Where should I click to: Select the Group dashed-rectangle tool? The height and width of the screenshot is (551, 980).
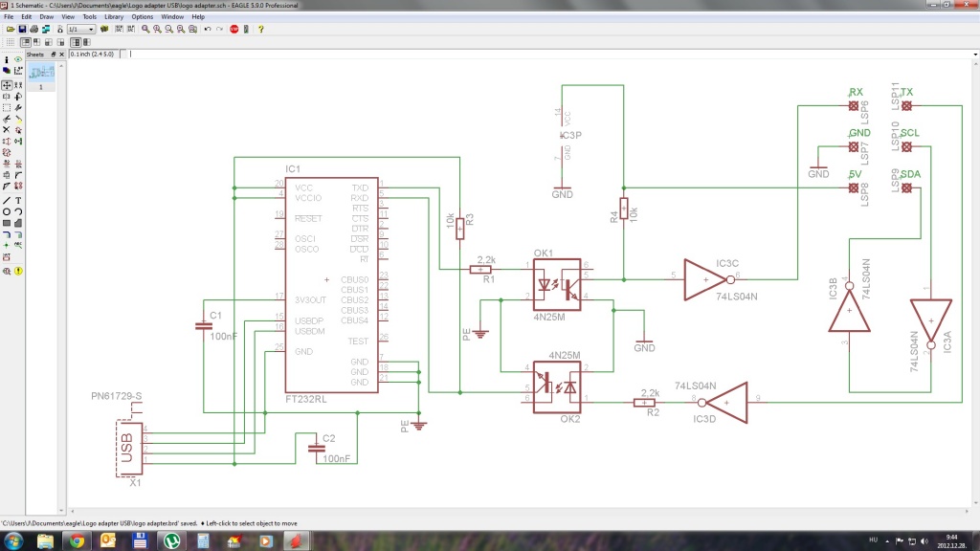click(x=7, y=107)
